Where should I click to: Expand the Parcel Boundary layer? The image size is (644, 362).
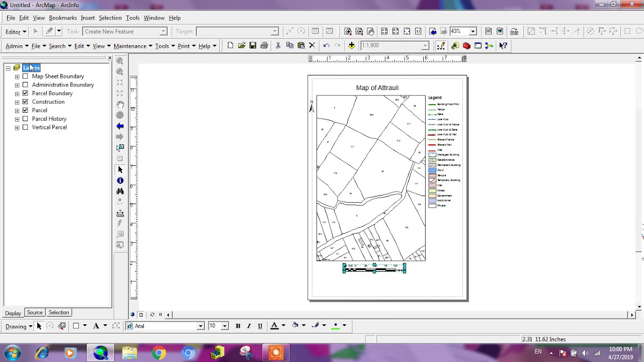(17, 94)
